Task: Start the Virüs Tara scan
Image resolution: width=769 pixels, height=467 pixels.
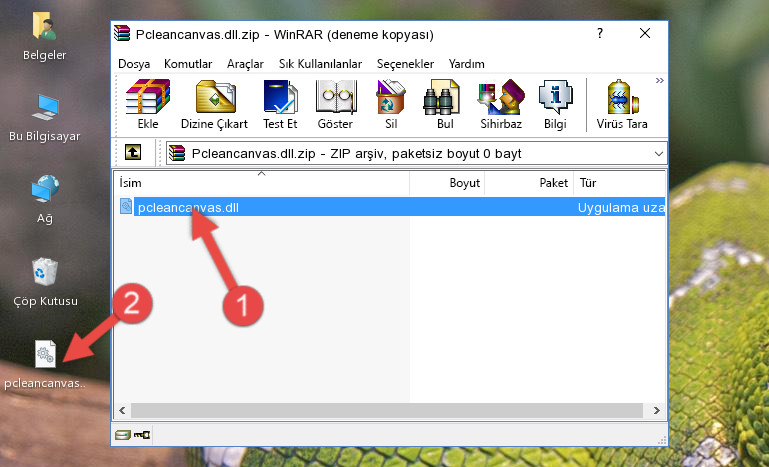Action: (x=622, y=104)
